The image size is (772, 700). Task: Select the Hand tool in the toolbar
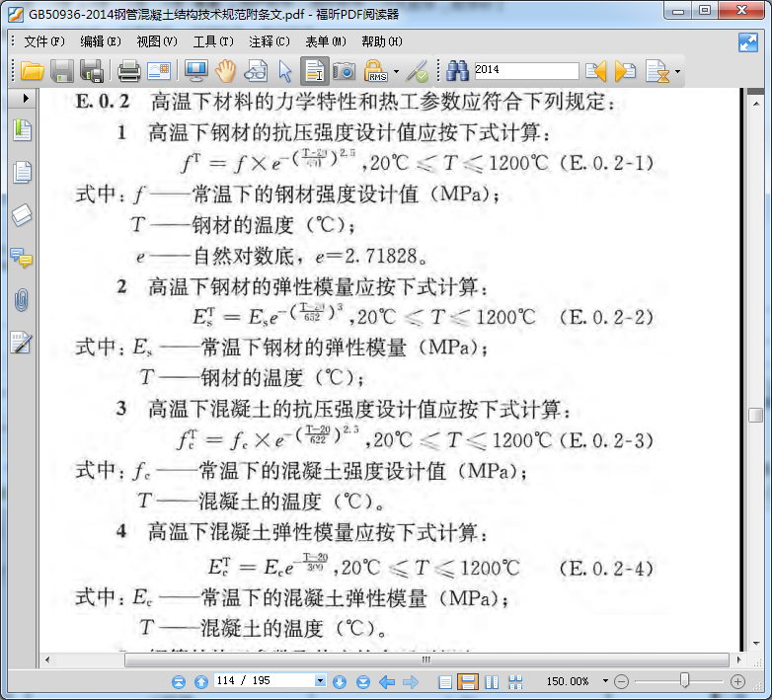226,71
